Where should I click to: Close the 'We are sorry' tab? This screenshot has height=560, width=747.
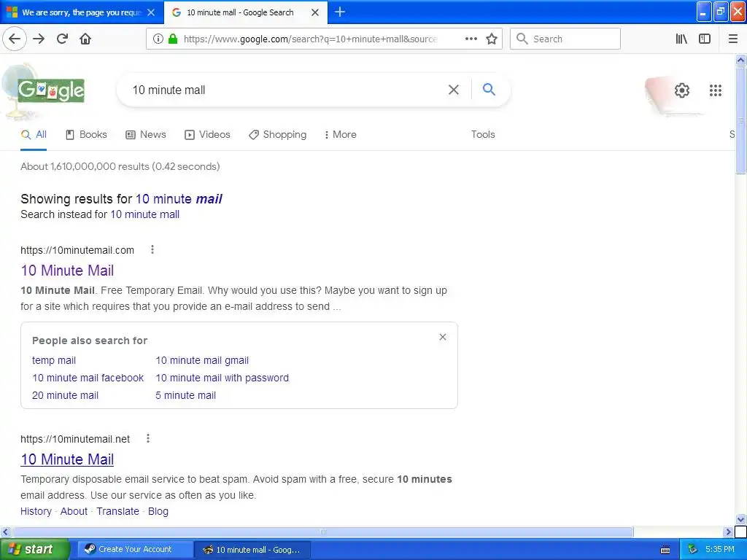point(151,12)
